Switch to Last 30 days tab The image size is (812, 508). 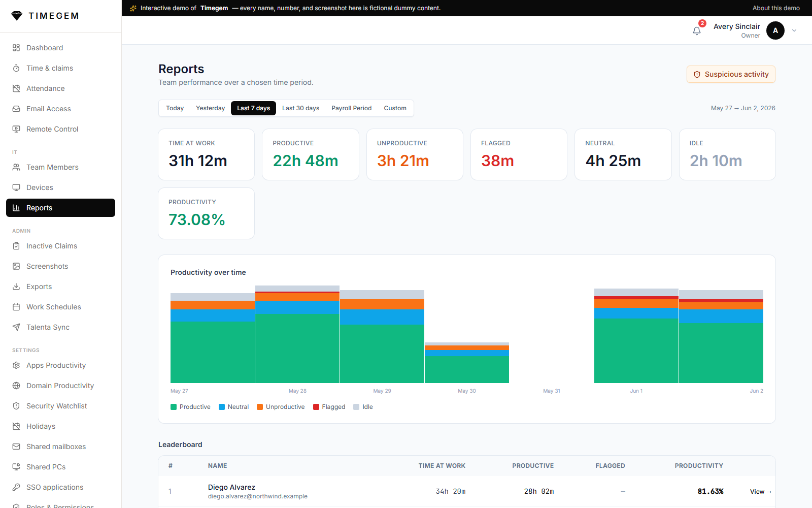tap(300, 108)
